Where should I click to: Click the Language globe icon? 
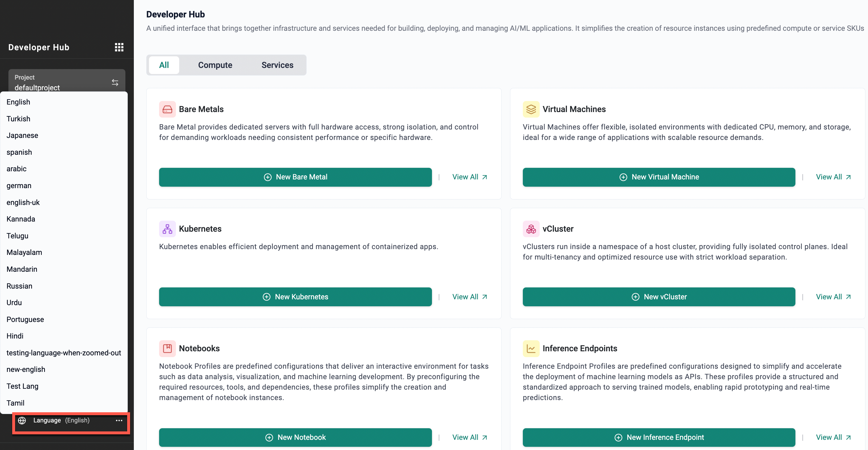click(22, 420)
